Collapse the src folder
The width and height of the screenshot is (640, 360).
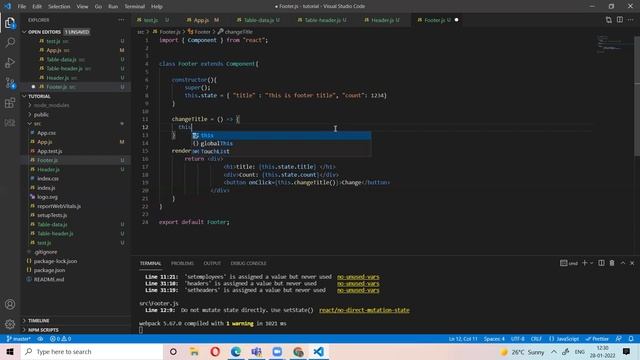37,124
